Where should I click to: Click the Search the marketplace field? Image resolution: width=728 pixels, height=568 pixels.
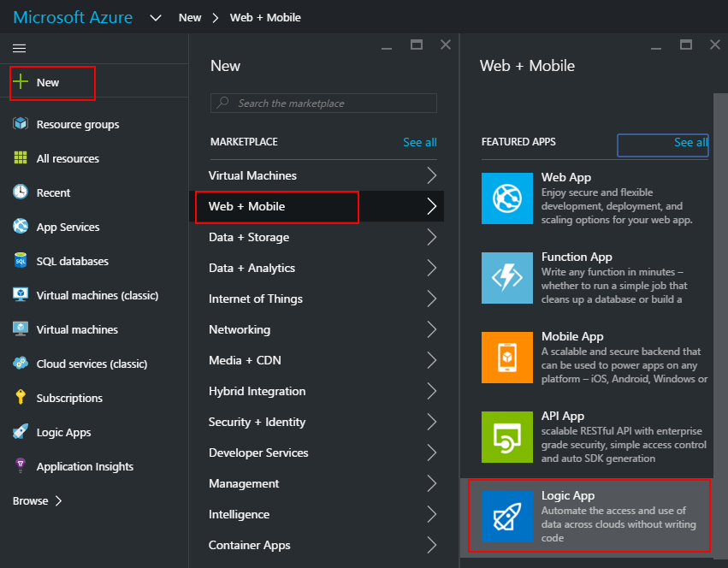(323, 104)
